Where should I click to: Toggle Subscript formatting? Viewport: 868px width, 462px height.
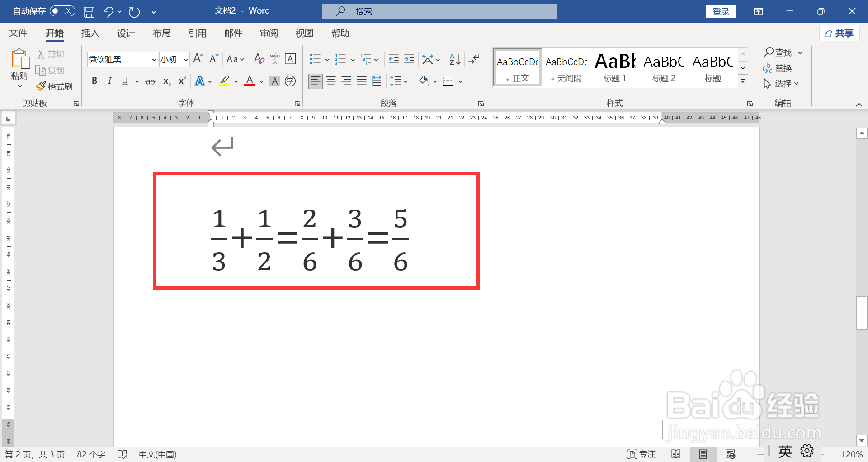167,81
